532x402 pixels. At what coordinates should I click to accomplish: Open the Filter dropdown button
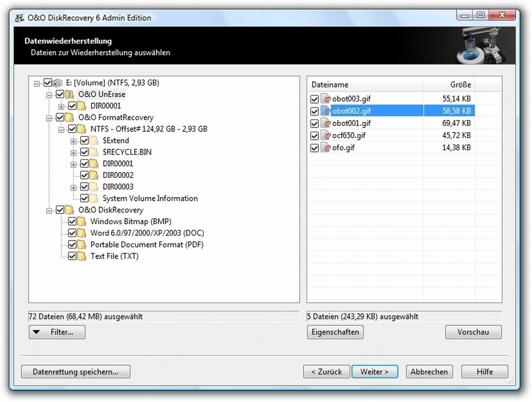tap(57, 332)
